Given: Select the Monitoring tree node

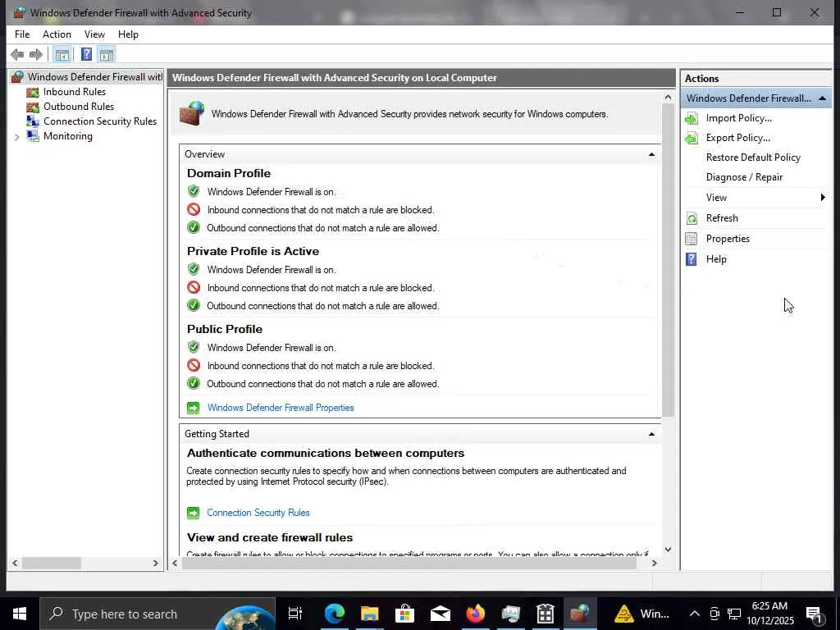Looking at the screenshot, I should coord(68,136).
